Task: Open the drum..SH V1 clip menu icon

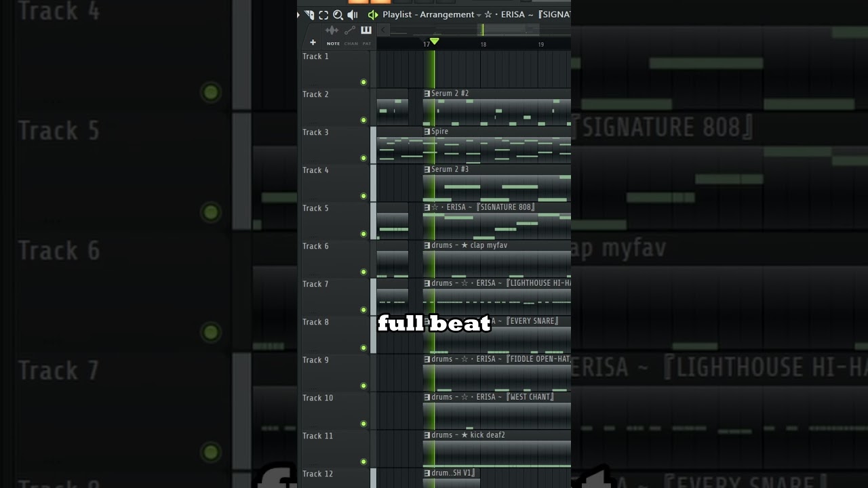Action: pos(427,473)
